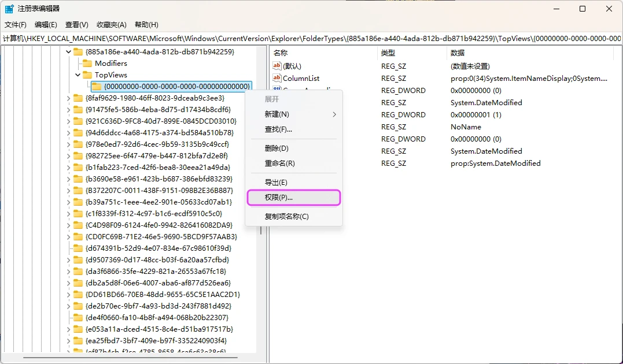Expand the {921C636D-9FC8-40d7-899E-0845DCD03010} key
The width and height of the screenshot is (623, 364).
68,121
